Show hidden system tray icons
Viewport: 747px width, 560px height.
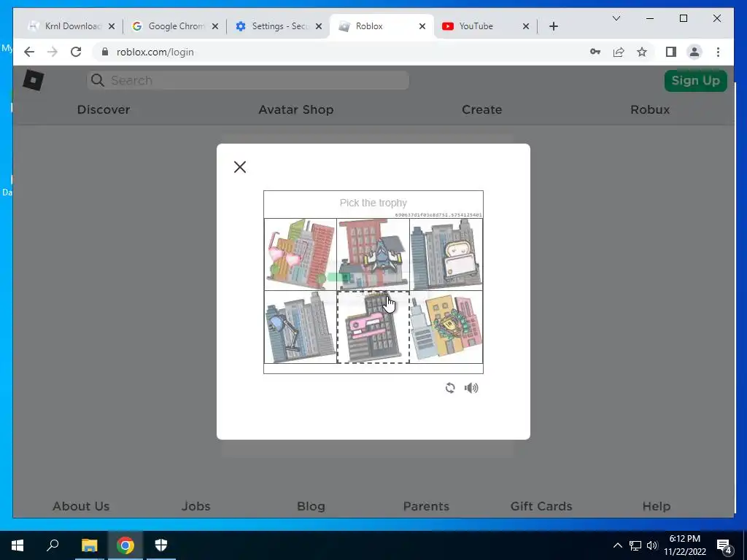(x=617, y=545)
